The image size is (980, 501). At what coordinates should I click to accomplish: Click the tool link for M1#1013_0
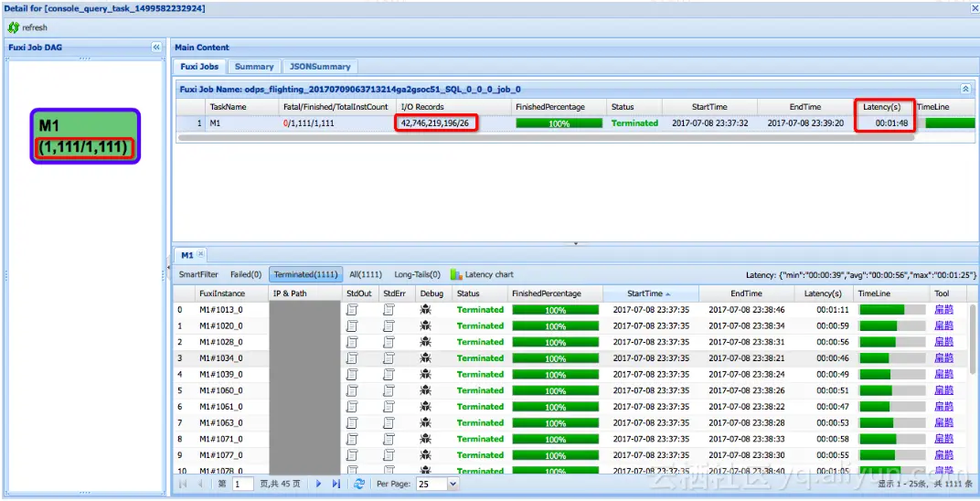943,310
